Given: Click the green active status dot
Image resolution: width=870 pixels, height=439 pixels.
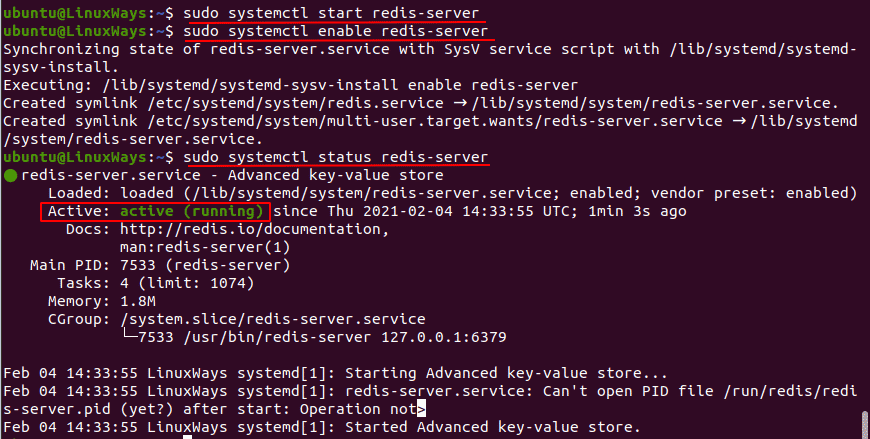Looking at the screenshot, I should (11, 176).
